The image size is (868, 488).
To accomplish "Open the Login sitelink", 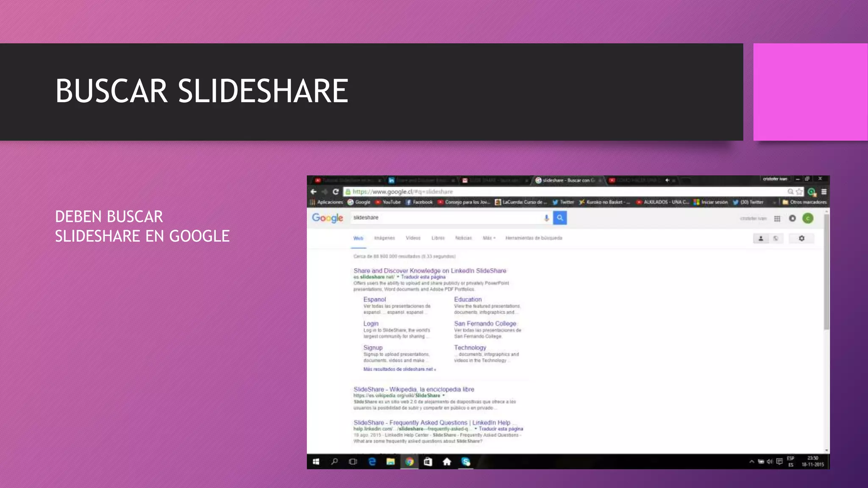I will 371,324.
